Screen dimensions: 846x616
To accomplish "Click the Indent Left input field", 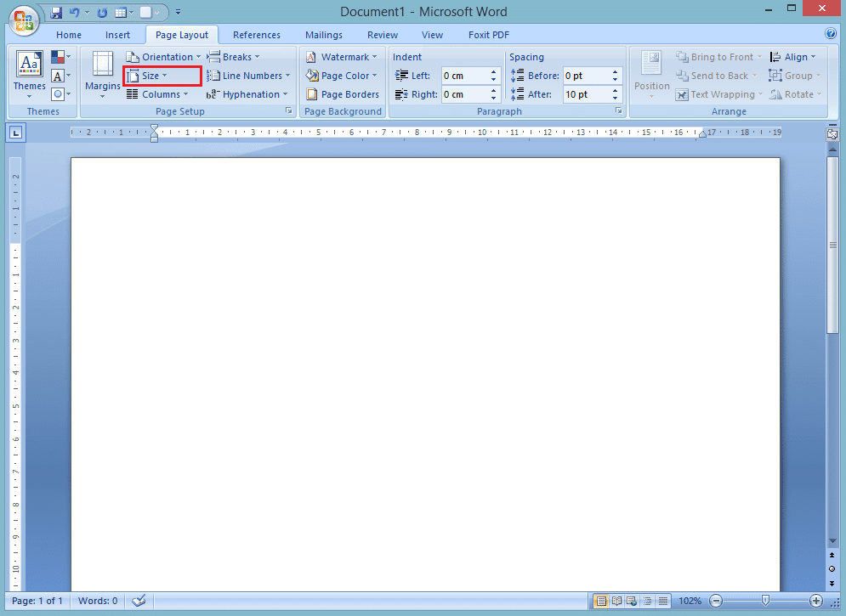I will point(464,76).
